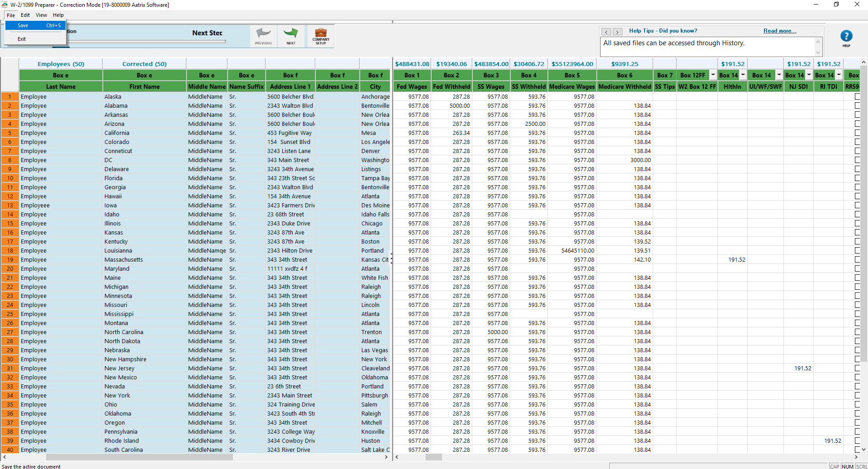The height and width of the screenshot is (469, 868).
Task: Click the green Next arrow icon
Action: point(291,34)
